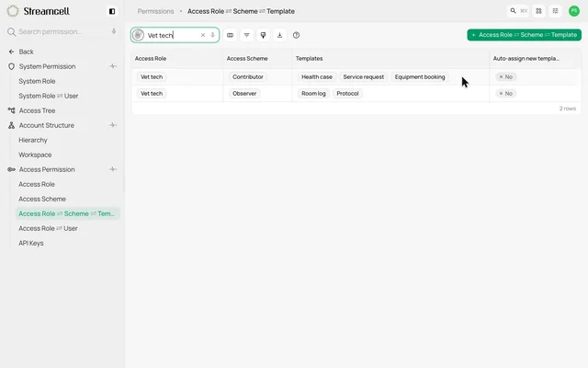Click the Access Role column header
Screen dimensions: 588x368
click(x=151, y=58)
